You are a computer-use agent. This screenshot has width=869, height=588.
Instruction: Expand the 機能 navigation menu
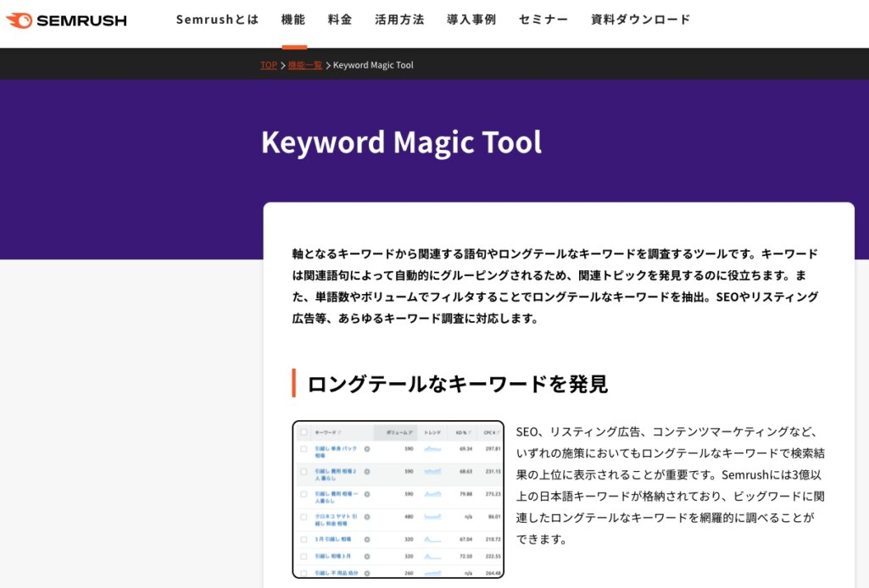pyautogui.click(x=294, y=19)
